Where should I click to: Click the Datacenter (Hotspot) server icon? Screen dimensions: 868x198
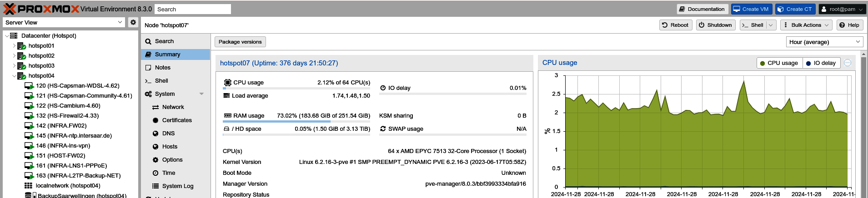point(14,36)
